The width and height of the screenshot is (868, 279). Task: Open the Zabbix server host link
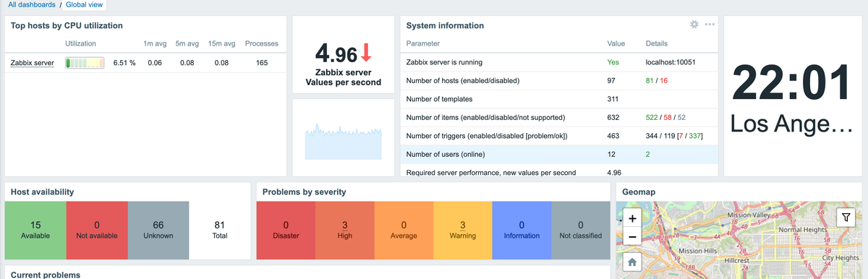tap(32, 63)
